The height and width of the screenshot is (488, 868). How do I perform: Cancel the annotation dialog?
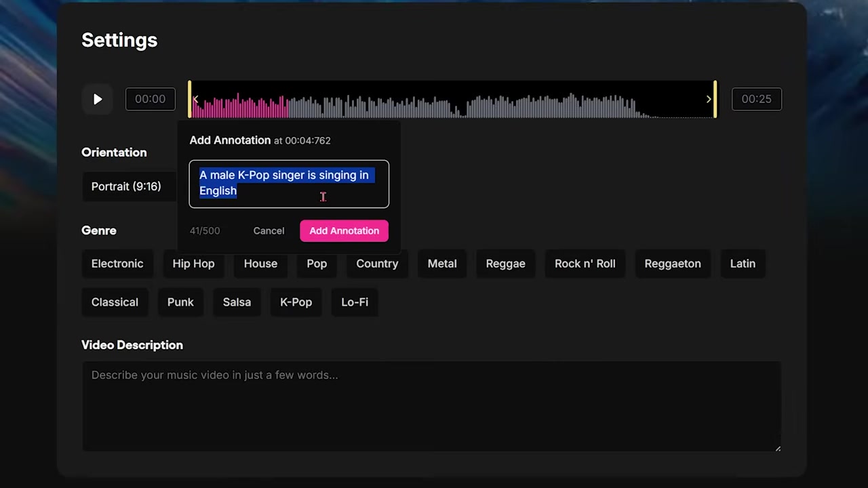pos(269,230)
